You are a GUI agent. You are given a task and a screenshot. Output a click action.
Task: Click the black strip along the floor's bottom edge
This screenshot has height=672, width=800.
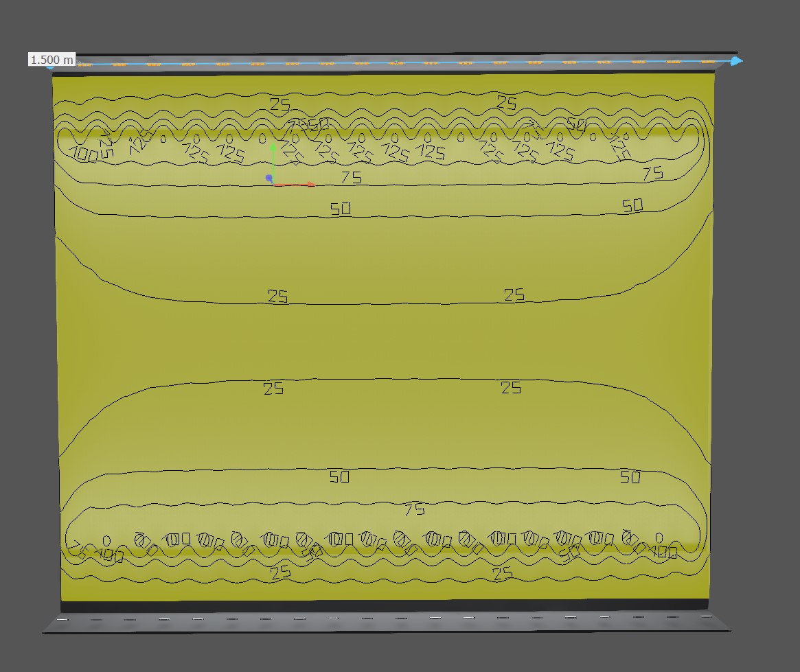385,605
